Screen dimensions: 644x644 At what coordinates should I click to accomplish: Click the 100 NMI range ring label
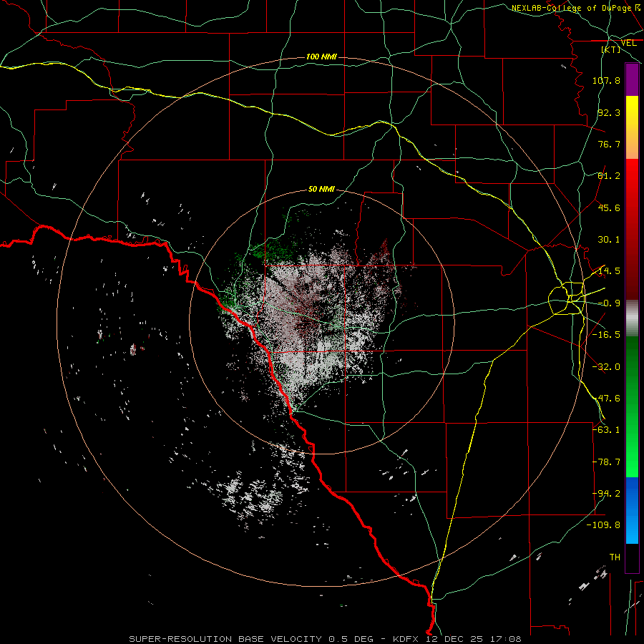[x=321, y=57]
